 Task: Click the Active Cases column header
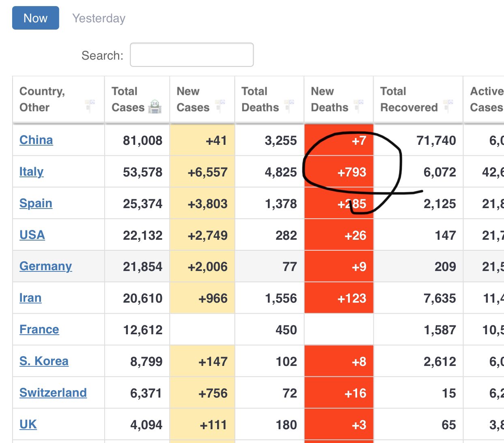pyautogui.click(x=486, y=99)
